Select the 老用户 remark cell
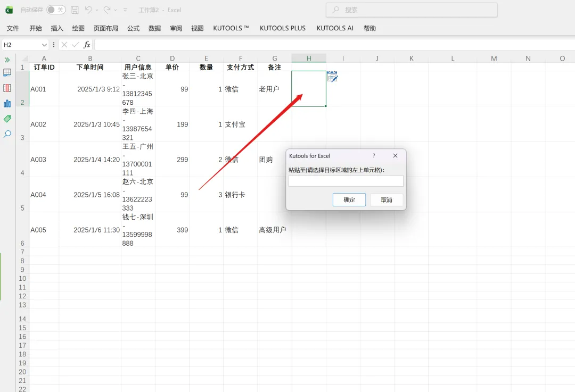 tap(275, 89)
